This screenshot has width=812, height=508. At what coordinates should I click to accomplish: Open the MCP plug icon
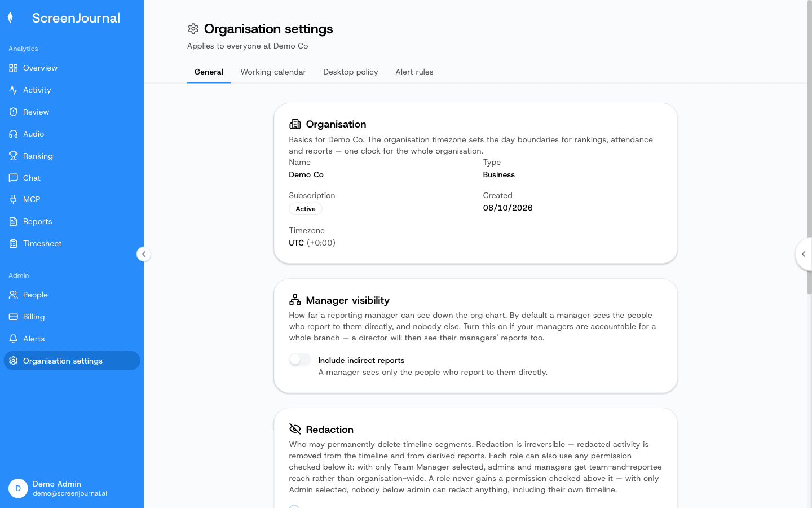point(13,200)
